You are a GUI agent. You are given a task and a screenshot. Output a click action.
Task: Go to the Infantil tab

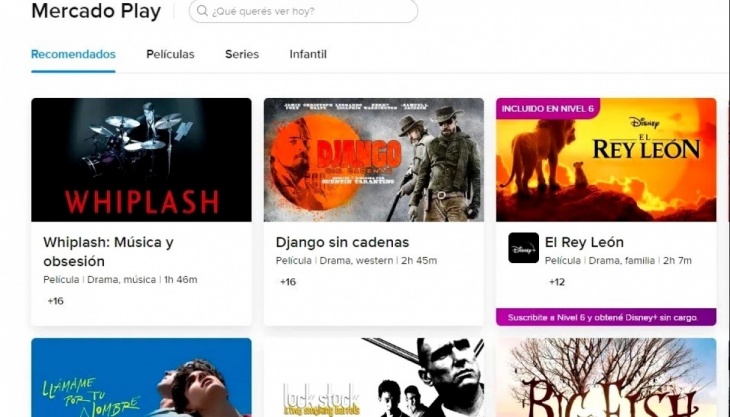[308, 54]
